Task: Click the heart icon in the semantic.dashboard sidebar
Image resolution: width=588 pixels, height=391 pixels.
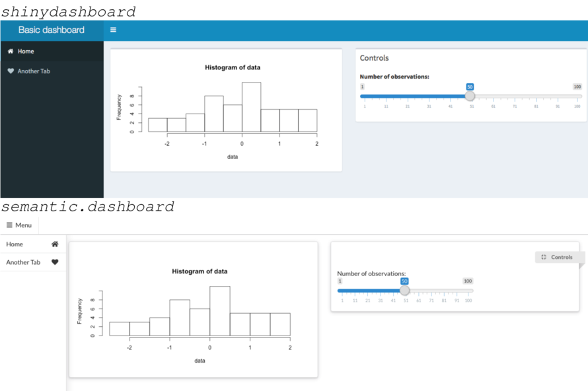Action: 55,262
